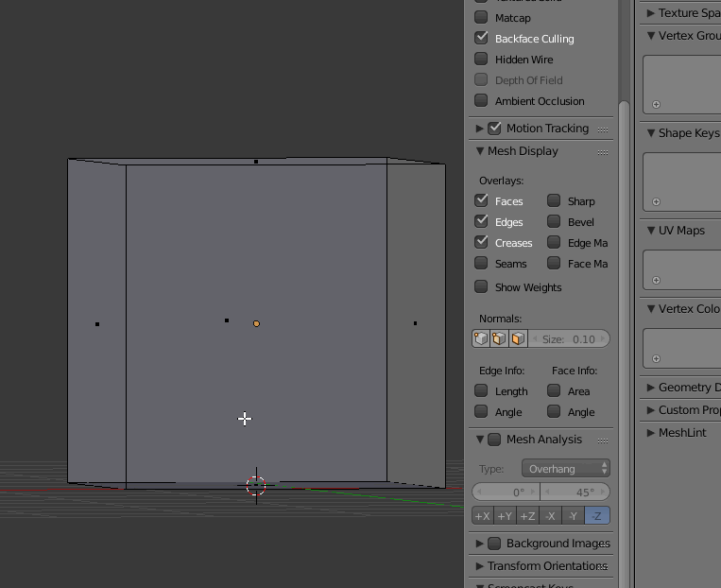Uncheck Edges overlay
This screenshot has width=721, height=588.
481,221
